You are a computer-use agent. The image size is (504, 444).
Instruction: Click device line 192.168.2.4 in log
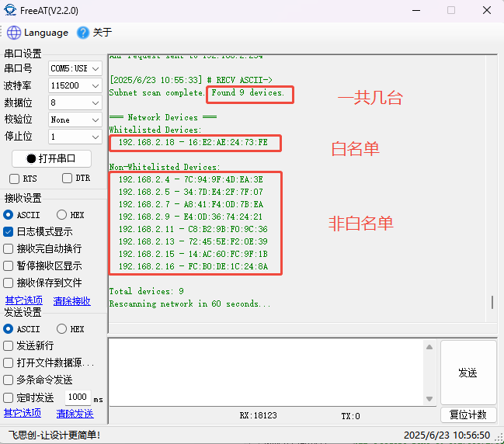click(191, 179)
